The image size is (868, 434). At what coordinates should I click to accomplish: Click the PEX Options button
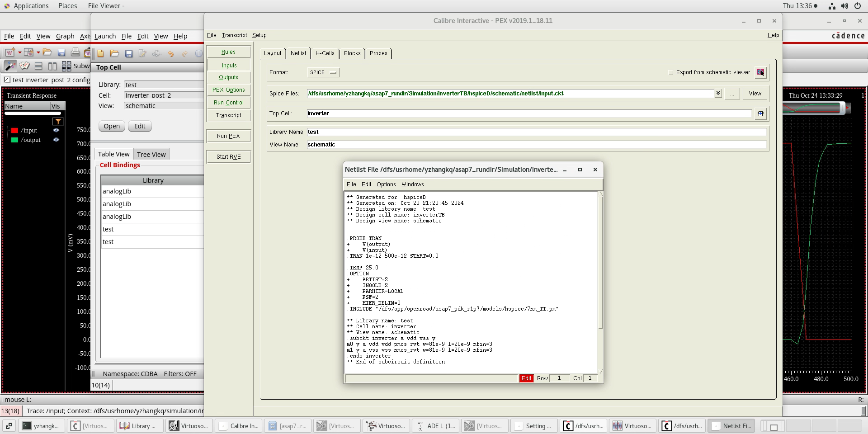[228, 90]
